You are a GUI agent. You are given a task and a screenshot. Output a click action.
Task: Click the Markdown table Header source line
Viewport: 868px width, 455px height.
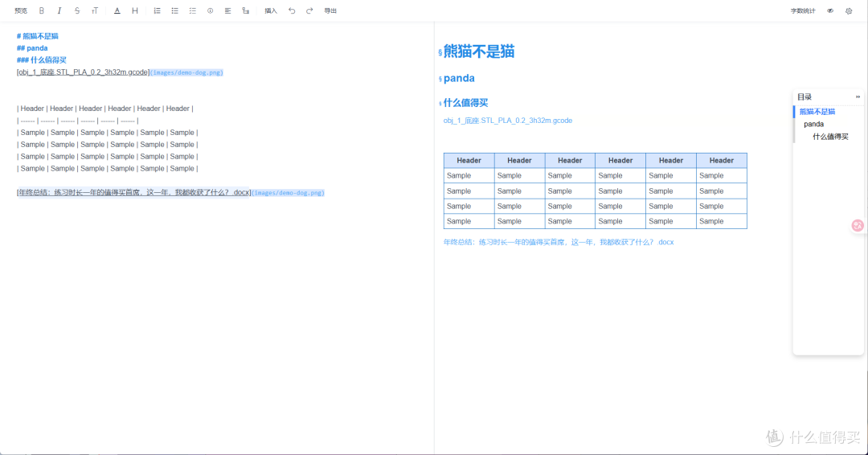[105, 109]
